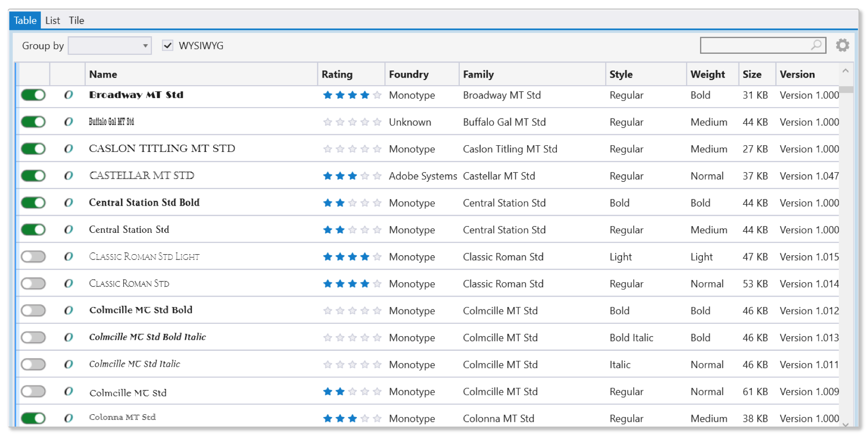
Task: Sort by the Name column header
Action: (x=201, y=74)
